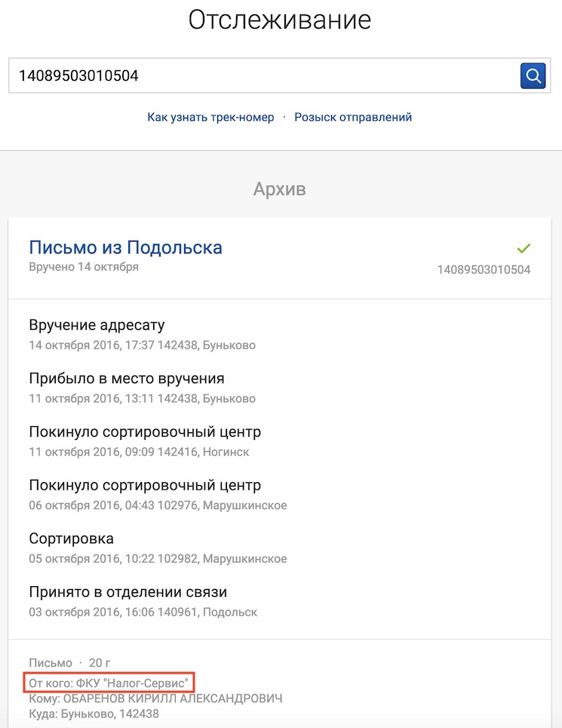Open 'Письмо из Подольска' title link
The image size is (562, 728).
pyautogui.click(x=125, y=247)
